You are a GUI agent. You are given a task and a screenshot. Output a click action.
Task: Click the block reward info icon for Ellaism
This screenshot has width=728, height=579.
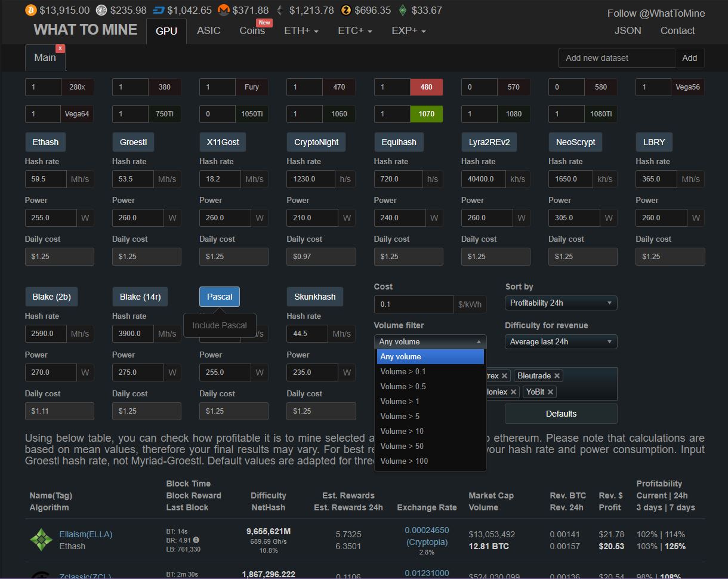[x=196, y=540]
